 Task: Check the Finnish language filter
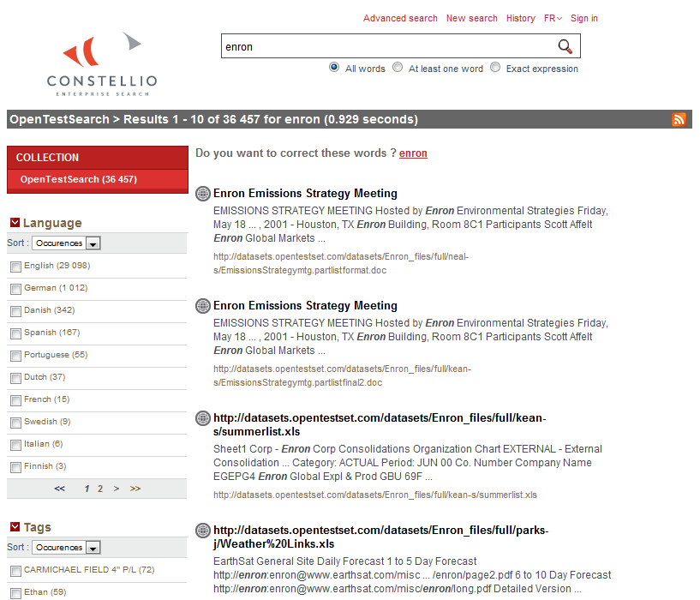pos(16,467)
